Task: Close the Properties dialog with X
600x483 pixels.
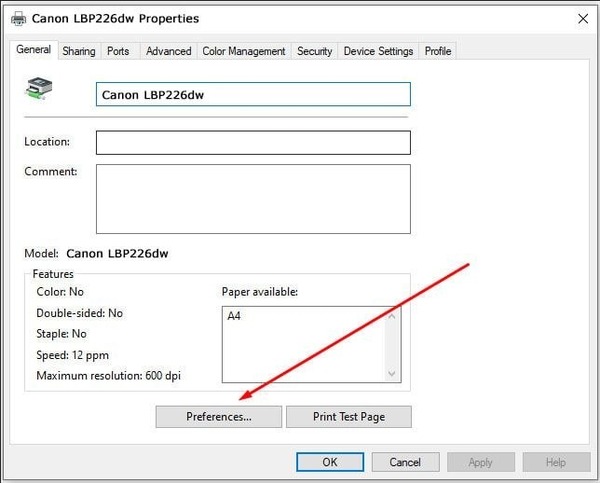Action: (583, 18)
